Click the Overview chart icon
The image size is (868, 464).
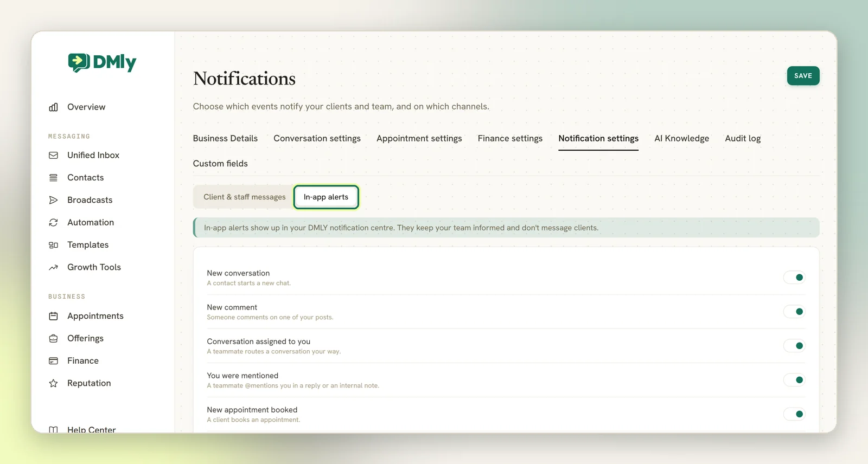click(x=53, y=107)
